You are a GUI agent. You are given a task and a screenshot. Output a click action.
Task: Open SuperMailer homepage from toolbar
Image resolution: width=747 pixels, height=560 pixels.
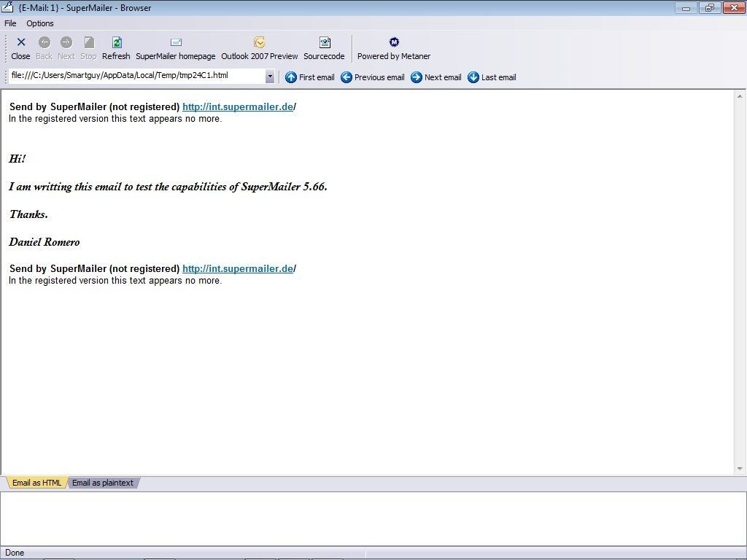pyautogui.click(x=176, y=49)
